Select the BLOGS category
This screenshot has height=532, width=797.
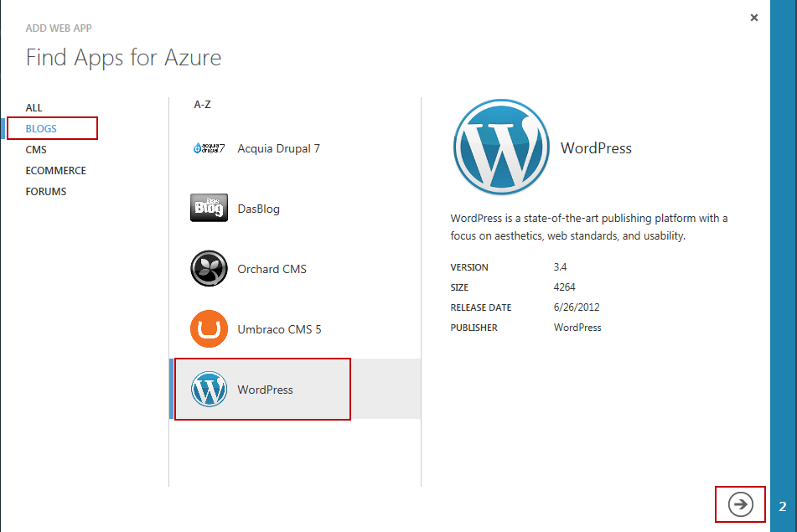(x=41, y=128)
